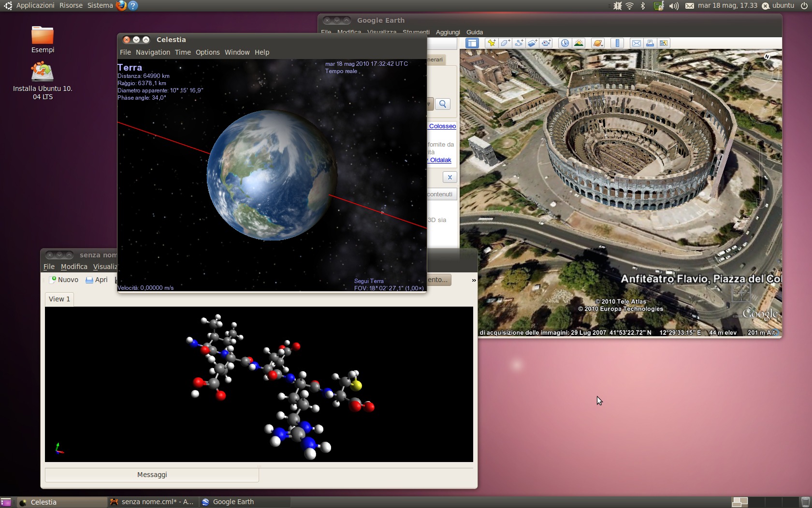Viewport: 812px width, 508px height.
Task: Add a placemark in Google Earth toolbar
Action: tap(492, 43)
